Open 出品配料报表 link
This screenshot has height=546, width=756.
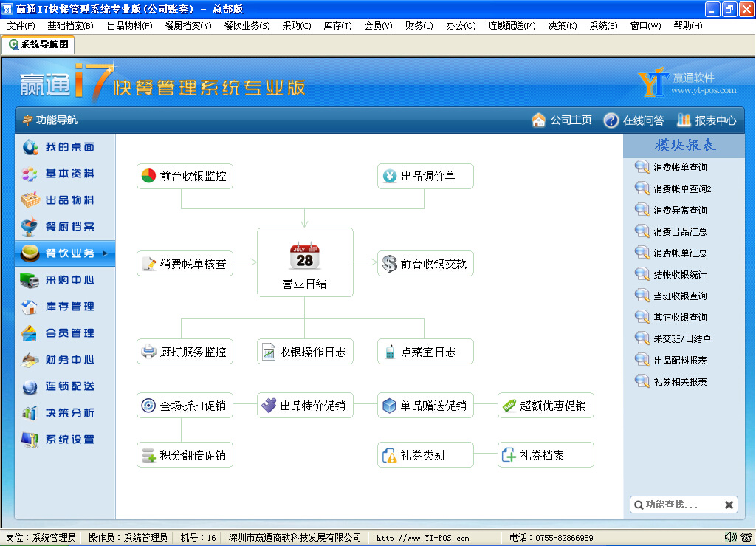tap(680, 361)
